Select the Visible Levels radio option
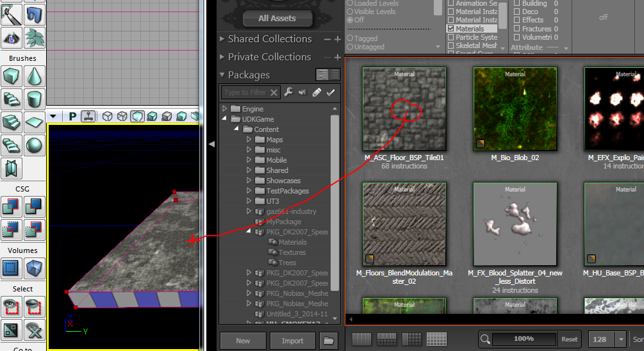 (350, 12)
